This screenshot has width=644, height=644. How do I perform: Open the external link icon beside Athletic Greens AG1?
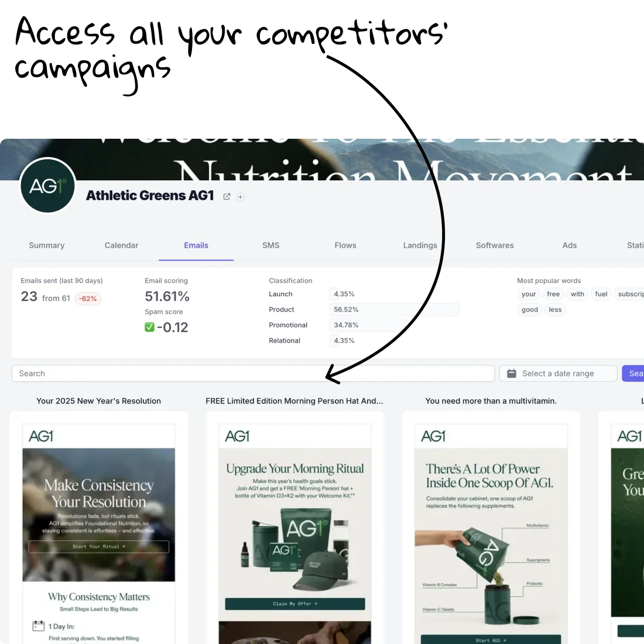coord(227,197)
